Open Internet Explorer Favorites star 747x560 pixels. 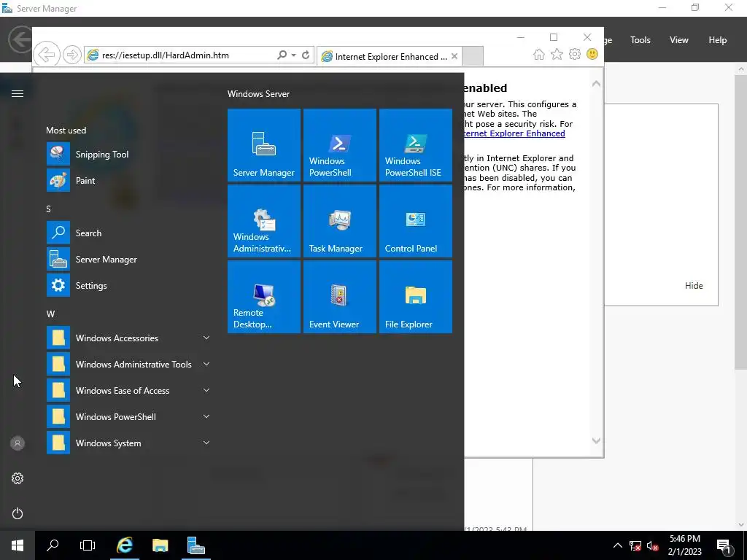(x=557, y=54)
